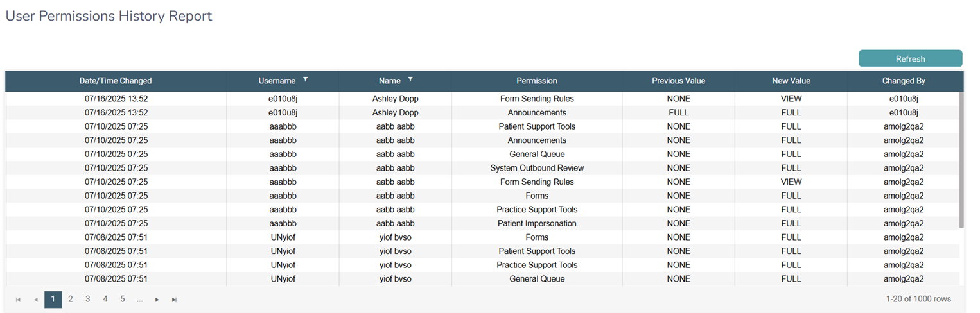
Task: Show more pages via ellipsis
Action: click(139, 299)
